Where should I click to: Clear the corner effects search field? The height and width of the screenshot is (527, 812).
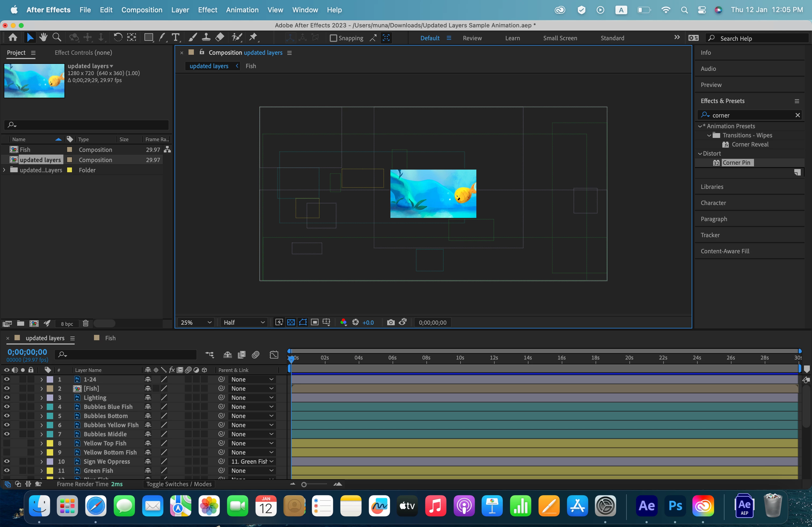(797, 115)
